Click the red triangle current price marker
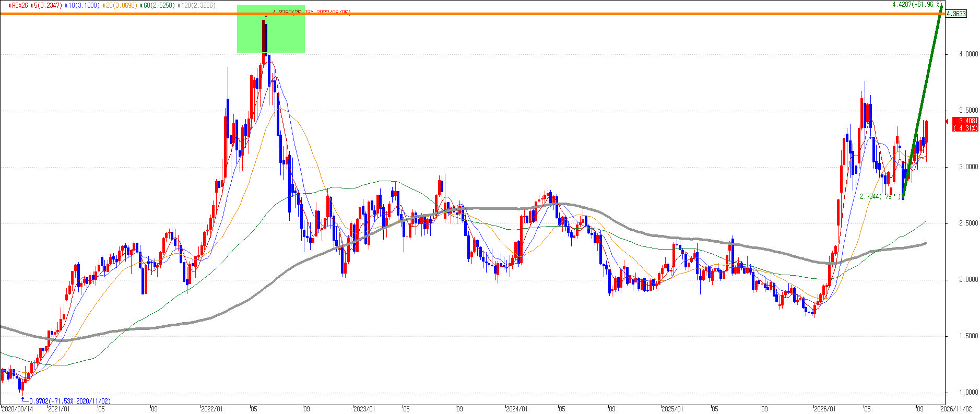Screen dimensions: 980x414 tap(948, 122)
